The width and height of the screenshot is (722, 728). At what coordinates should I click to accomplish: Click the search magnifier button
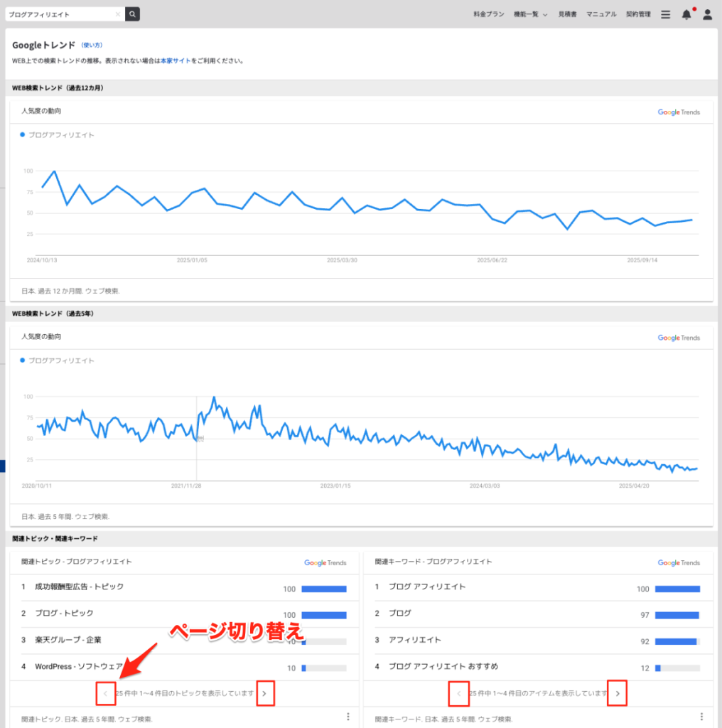132,14
